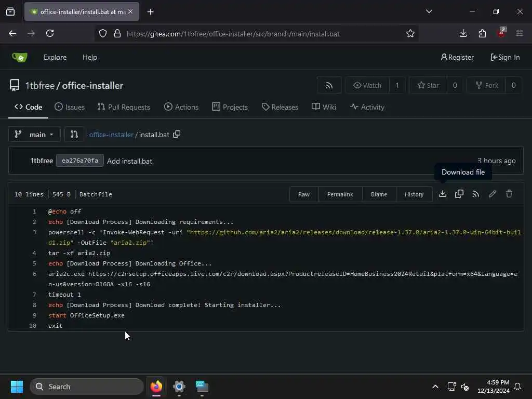The image size is (532, 399).
Task: Open the file RSS feed icon
Action: click(x=476, y=194)
